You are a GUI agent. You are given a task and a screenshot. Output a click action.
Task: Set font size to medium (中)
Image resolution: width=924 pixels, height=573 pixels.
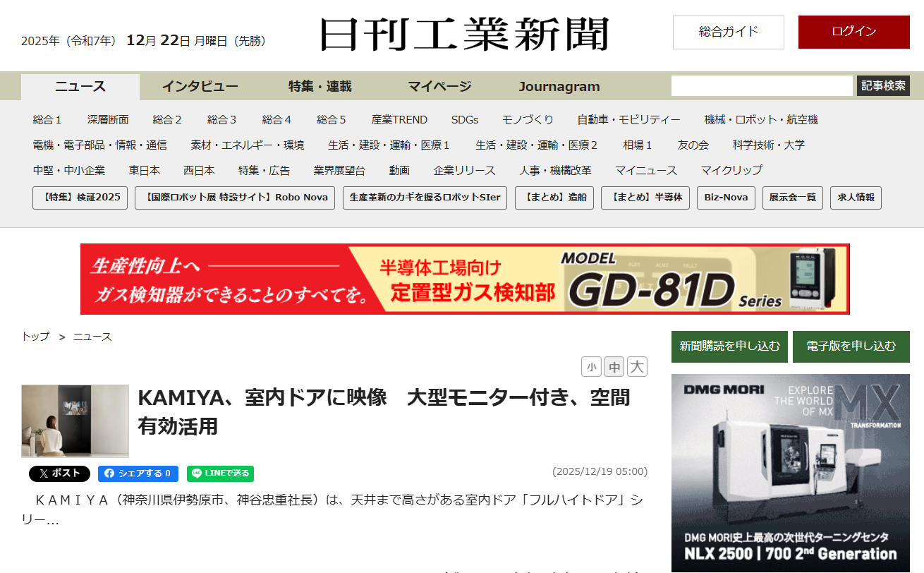click(614, 367)
